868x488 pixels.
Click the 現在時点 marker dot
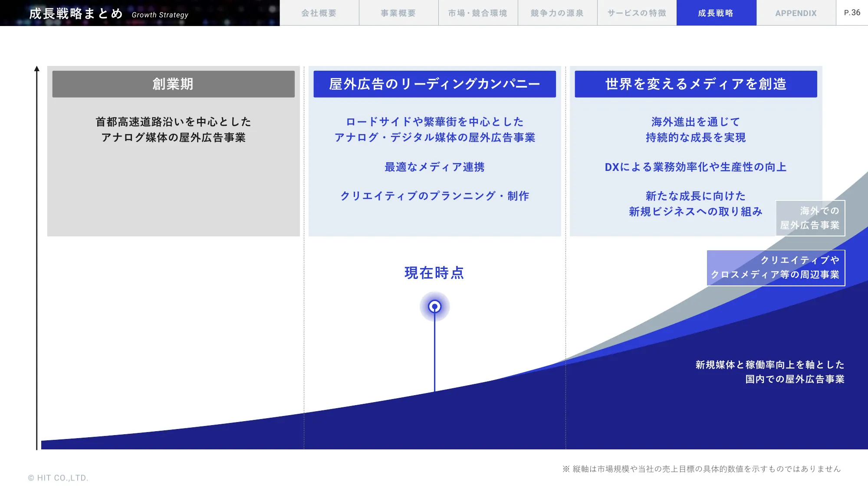(435, 306)
